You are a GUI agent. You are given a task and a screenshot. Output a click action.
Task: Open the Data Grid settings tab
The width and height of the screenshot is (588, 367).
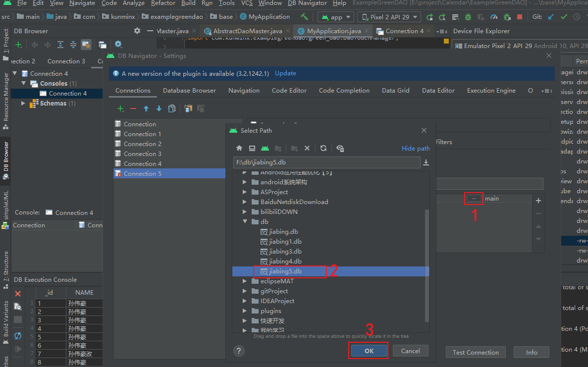point(396,90)
